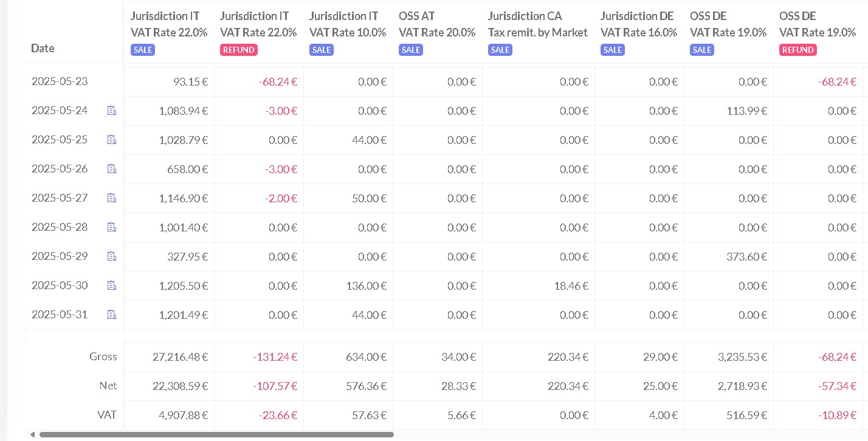Click the scroll-left arrow of the horizontal scrollbar

coord(32,434)
